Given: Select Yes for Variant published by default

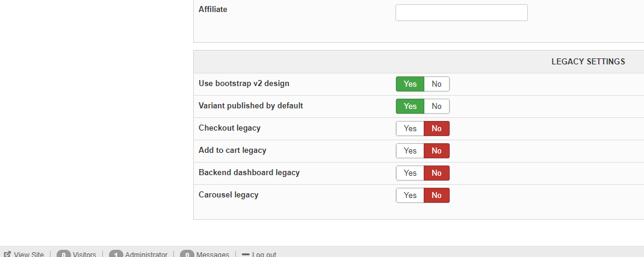Looking at the screenshot, I should pyautogui.click(x=410, y=107).
